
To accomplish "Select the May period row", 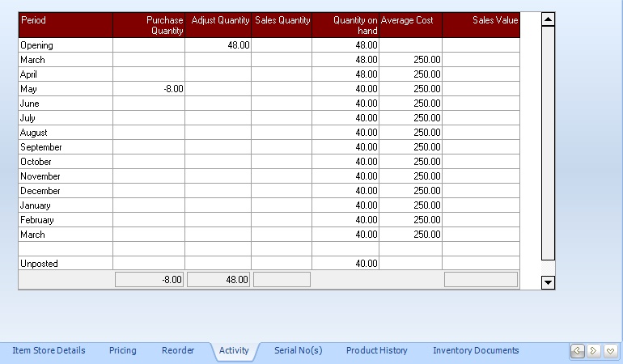I will click(x=66, y=89).
